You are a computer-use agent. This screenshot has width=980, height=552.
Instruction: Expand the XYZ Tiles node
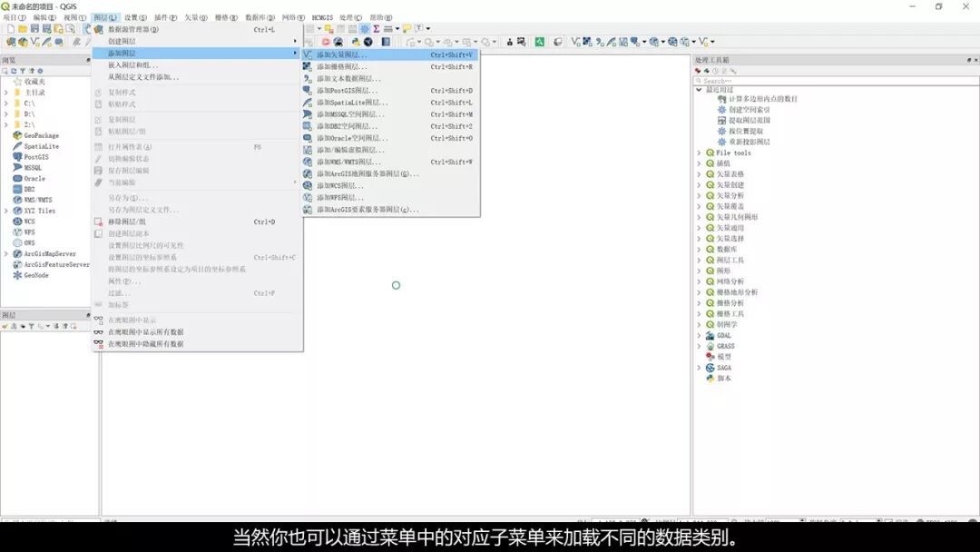(x=6, y=211)
